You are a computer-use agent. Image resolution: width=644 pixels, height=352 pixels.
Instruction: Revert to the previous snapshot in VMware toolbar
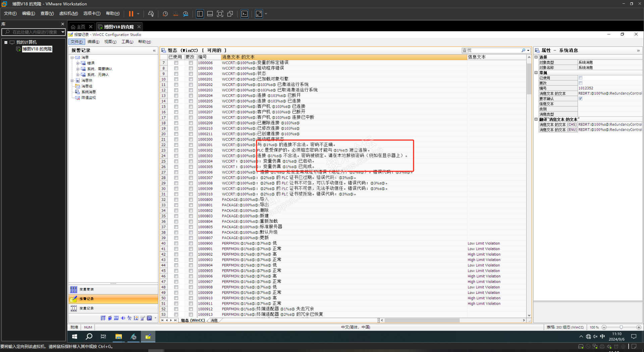pos(175,14)
